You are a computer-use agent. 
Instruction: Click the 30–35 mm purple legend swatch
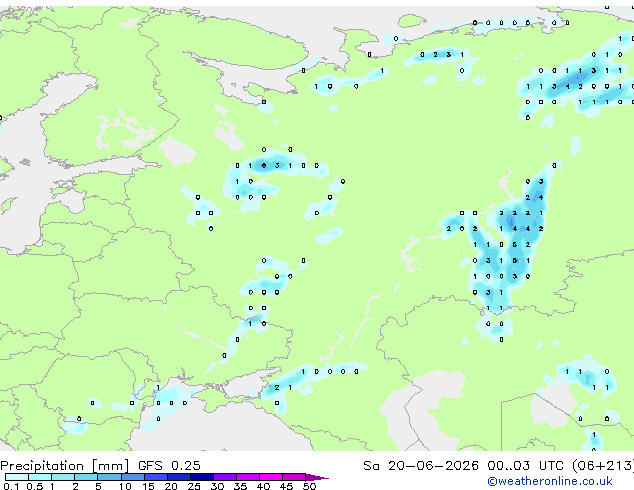(224, 477)
